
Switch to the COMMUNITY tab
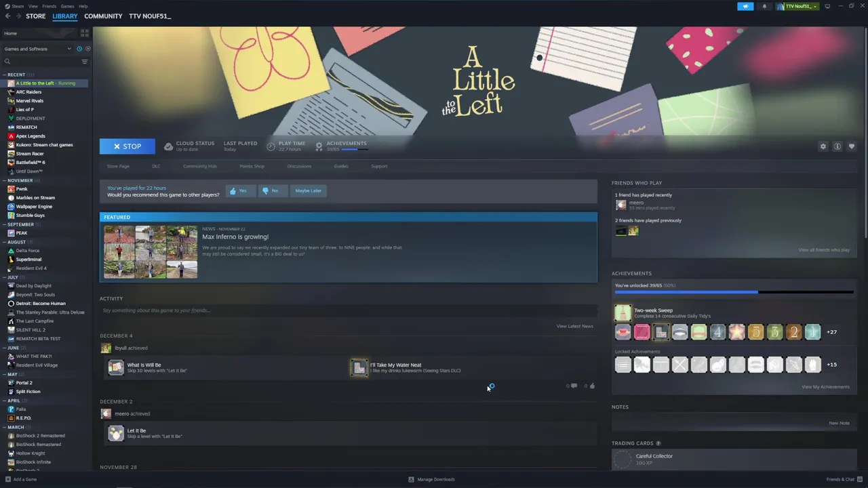click(103, 16)
